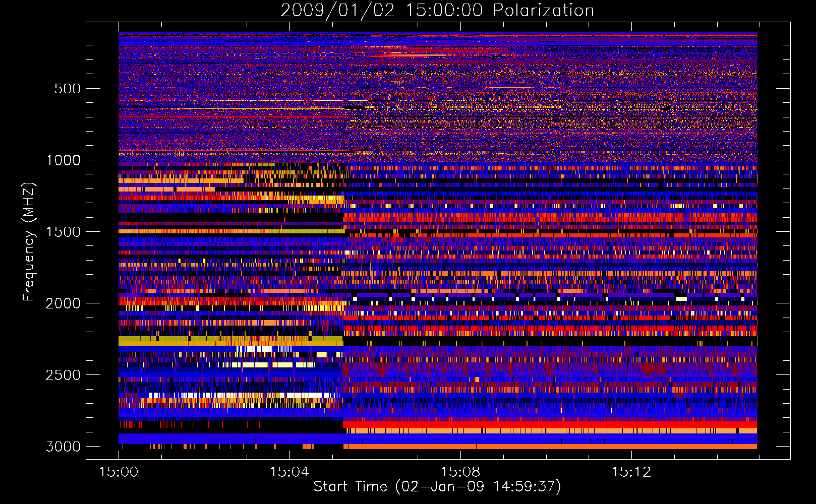Click the 1000 frequency tick label
The height and width of the screenshot is (504, 816).
coord(63,160)
